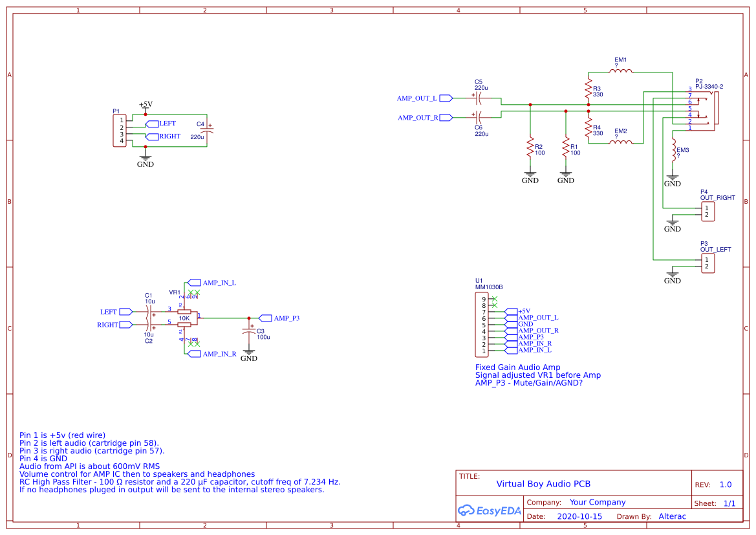Click resistor R2 100 symbol
The image size is (756, 535).
pos(530,147)
